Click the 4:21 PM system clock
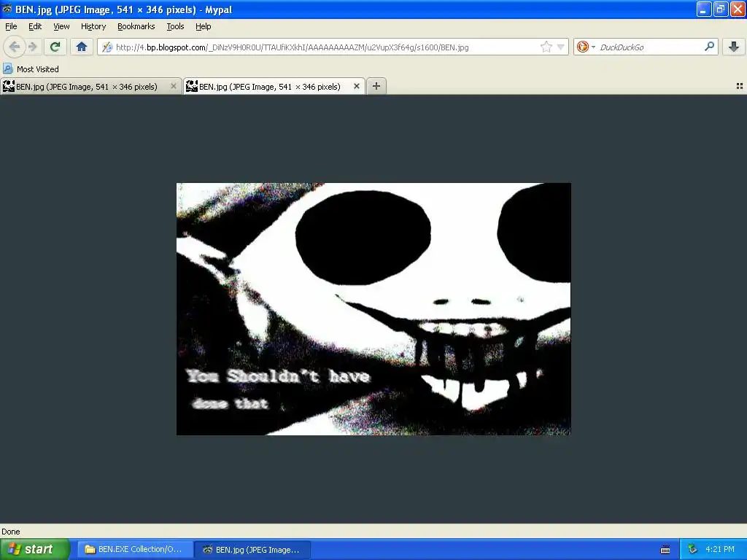The image size is (747, 560). click(x=719, y=549)
